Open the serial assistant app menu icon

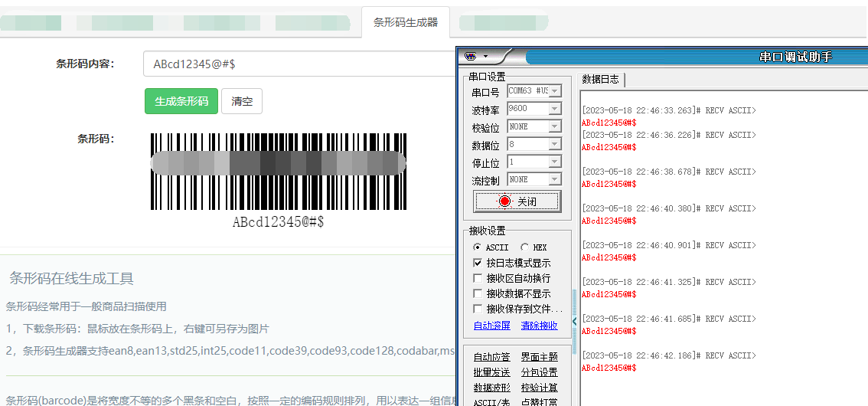(471, 56)
